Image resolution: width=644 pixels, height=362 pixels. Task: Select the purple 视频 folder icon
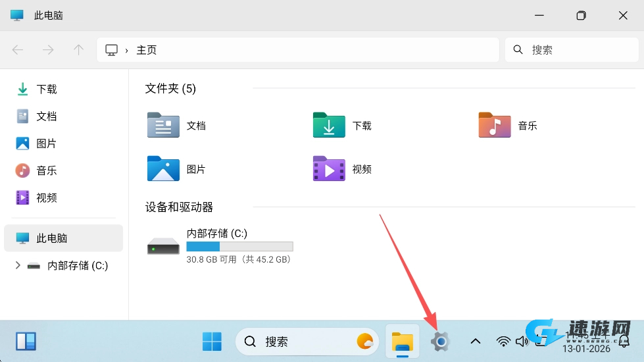(x=329, y=168)
